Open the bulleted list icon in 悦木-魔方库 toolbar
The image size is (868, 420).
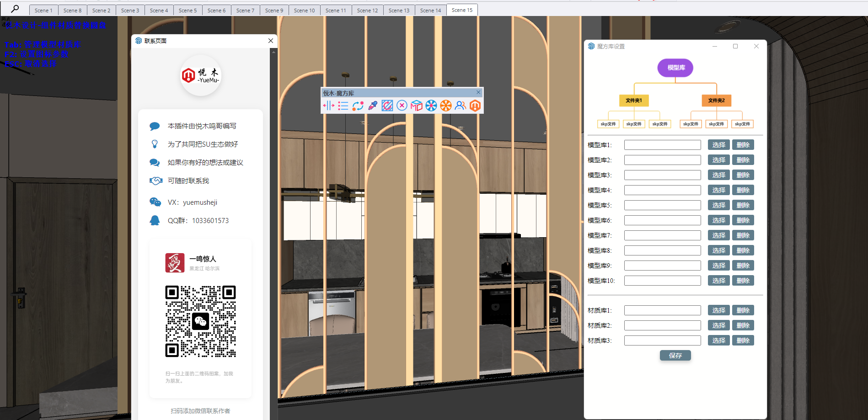tap(343, 106)
